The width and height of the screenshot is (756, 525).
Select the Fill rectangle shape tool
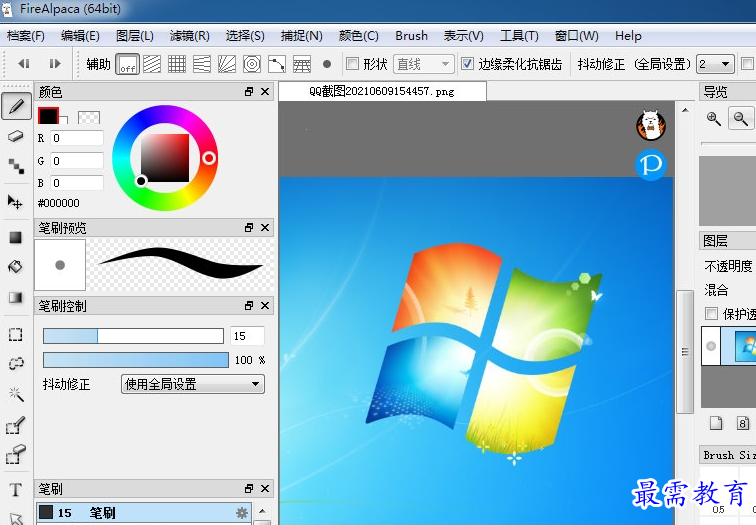[x=15, y=237]
